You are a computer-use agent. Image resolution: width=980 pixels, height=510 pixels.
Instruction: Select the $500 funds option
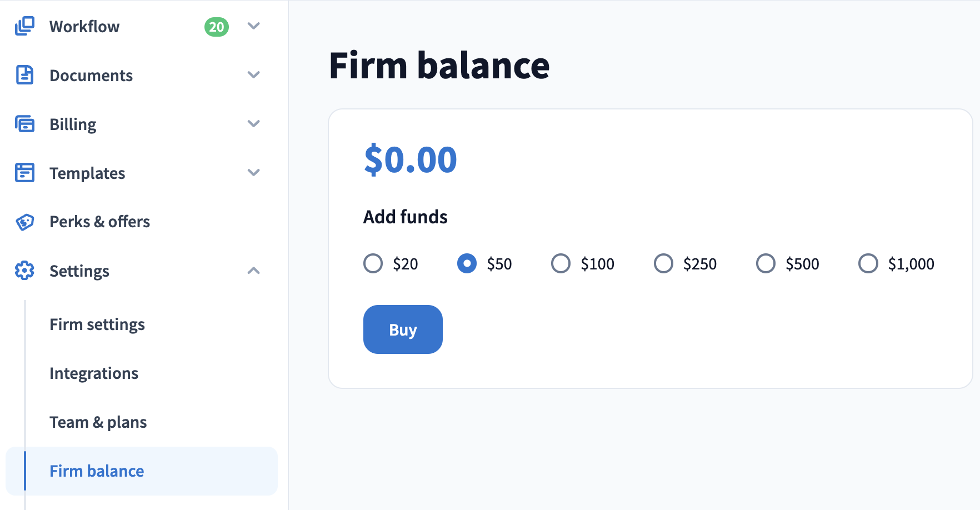point(766,263)
